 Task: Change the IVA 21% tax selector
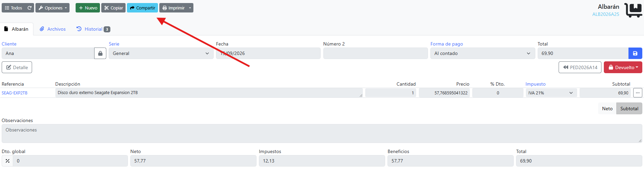(x=551, y=93)
